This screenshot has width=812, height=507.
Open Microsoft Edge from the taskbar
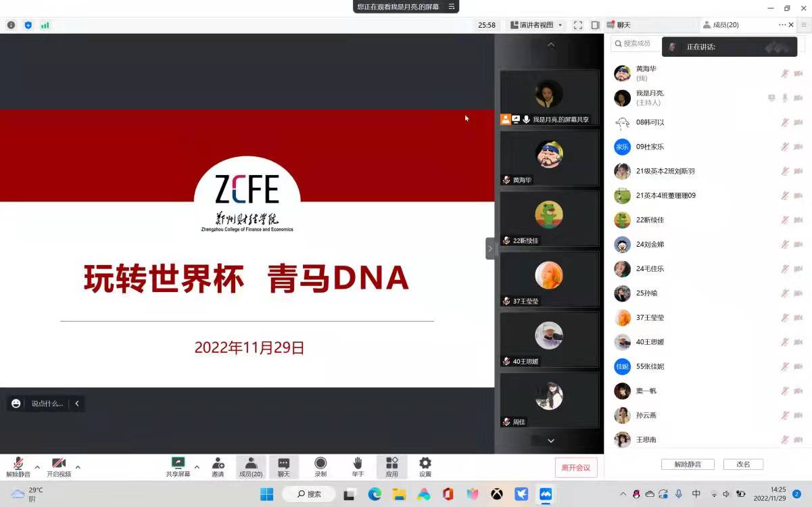pyautogui.click(x=375, y=494)
